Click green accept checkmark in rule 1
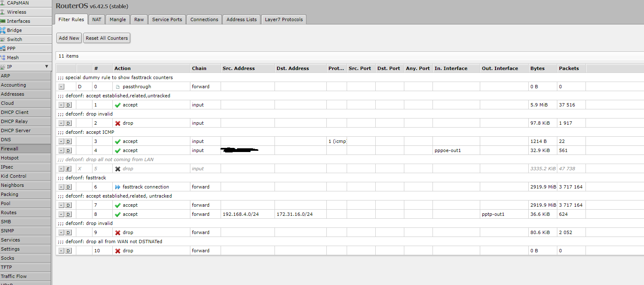Screen dimensions: 644x285 click(118, 105)
